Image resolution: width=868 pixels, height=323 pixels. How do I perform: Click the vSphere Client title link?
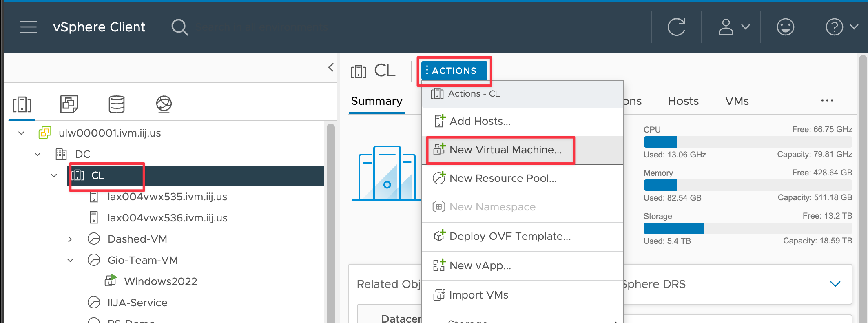(x=99, y=27)
